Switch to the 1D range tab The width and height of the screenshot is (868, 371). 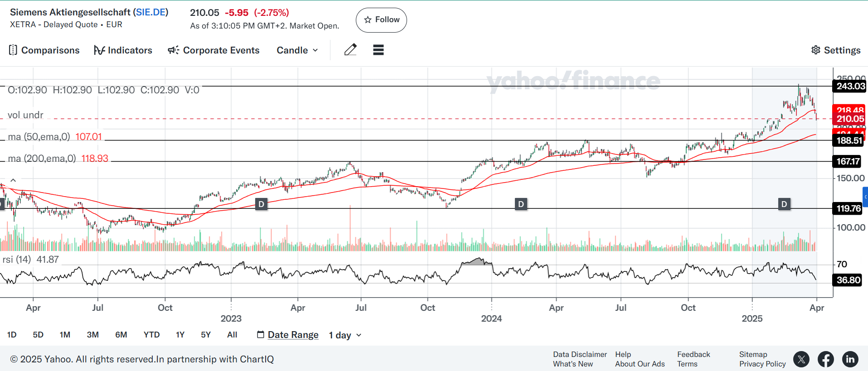12,335
